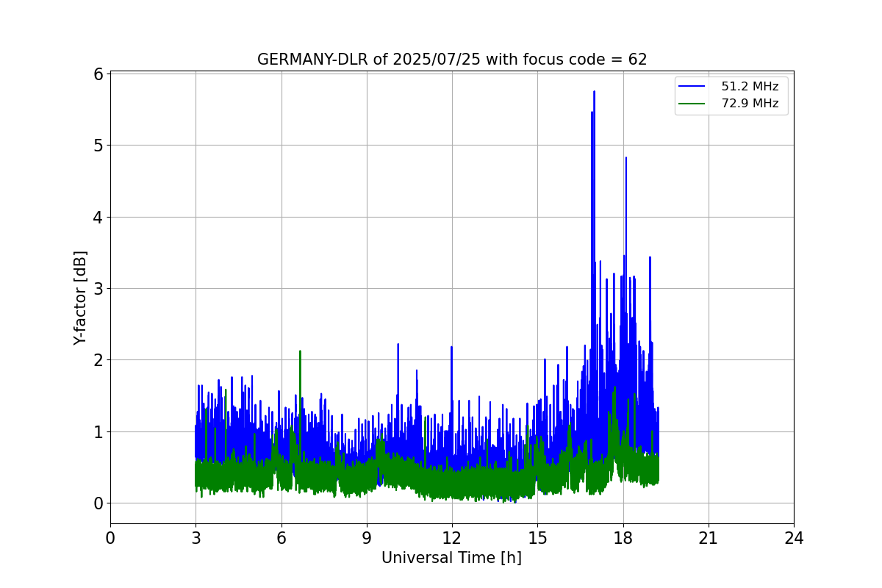
Task: Click the green spike peak near 6.6 hours
Action: point(300,351)
